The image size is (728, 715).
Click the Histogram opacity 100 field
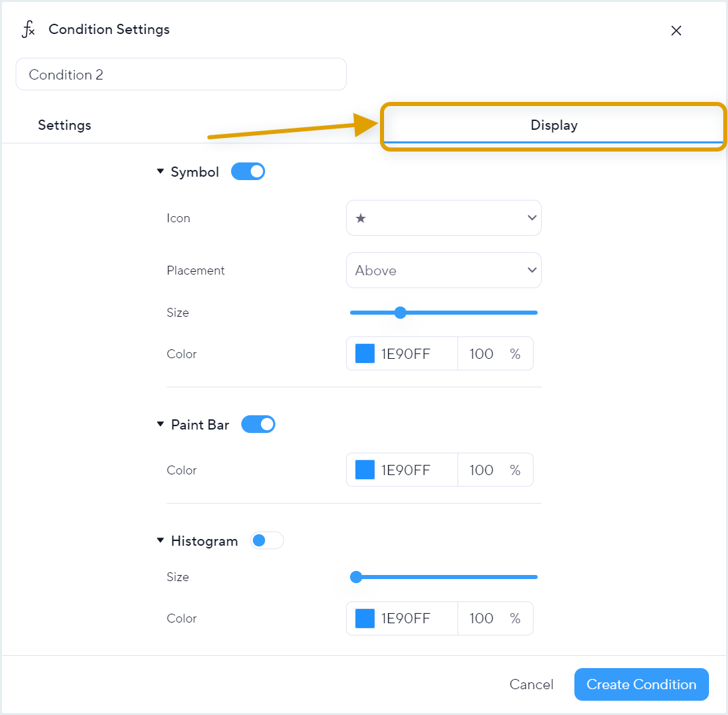click(x=481, y=618)
